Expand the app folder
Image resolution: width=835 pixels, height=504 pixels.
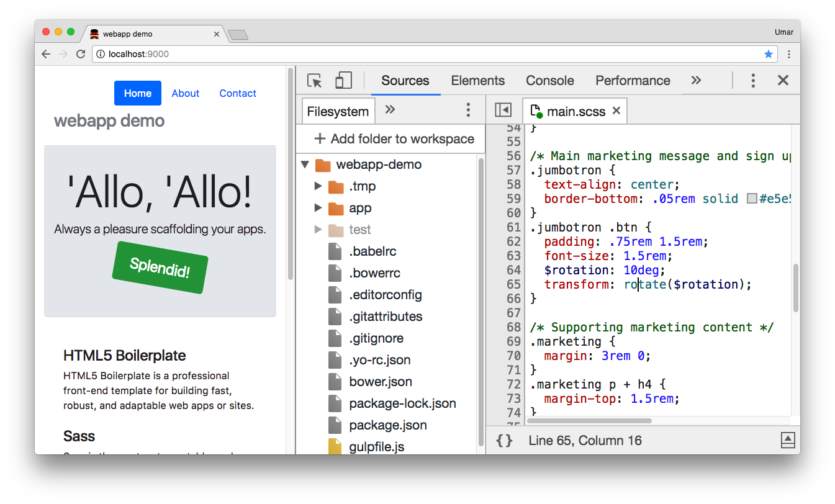click(x=318, y=207)
